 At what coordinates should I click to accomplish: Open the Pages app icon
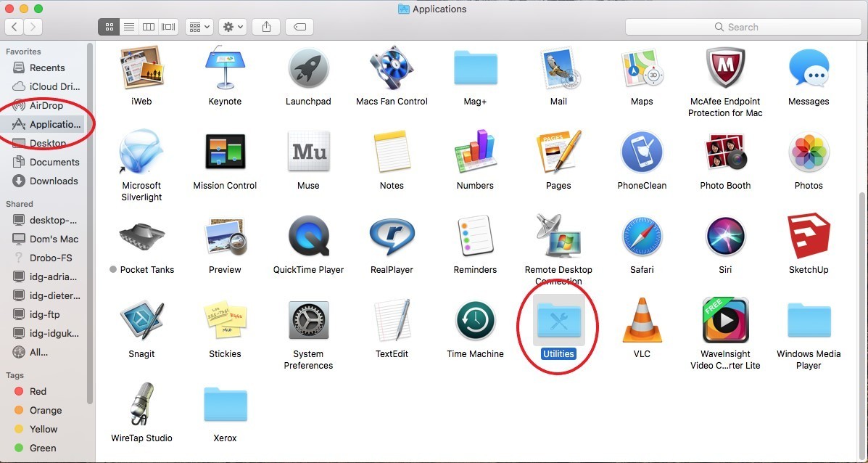(558, 151)
